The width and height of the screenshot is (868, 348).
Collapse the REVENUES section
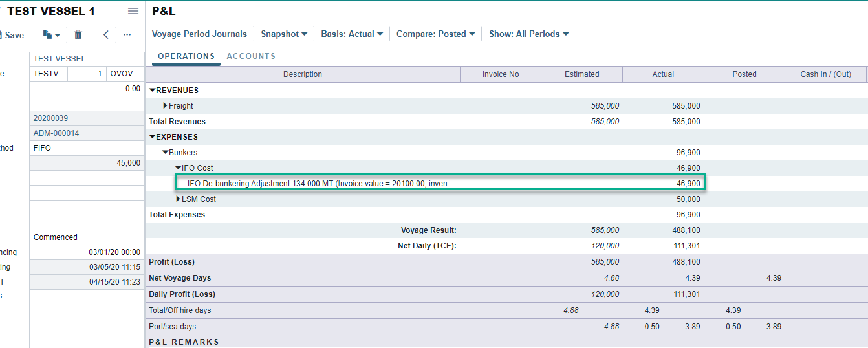[153, 91]
